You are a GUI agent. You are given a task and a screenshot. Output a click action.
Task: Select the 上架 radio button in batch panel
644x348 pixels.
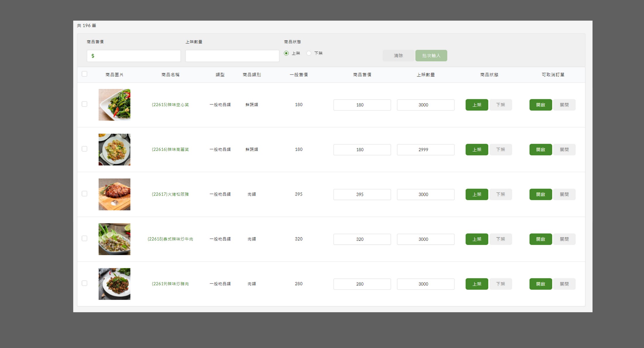[286, 53]
